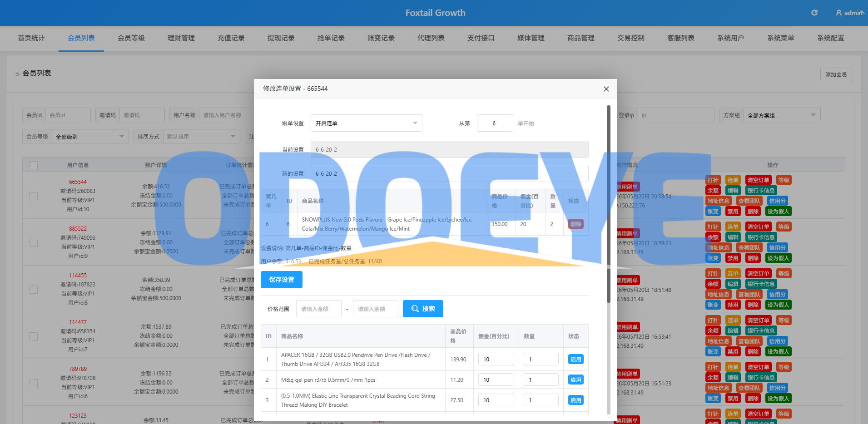Open the 商品管理 tab
Screen dimensions: 868x424
click(x=581, y=38)
